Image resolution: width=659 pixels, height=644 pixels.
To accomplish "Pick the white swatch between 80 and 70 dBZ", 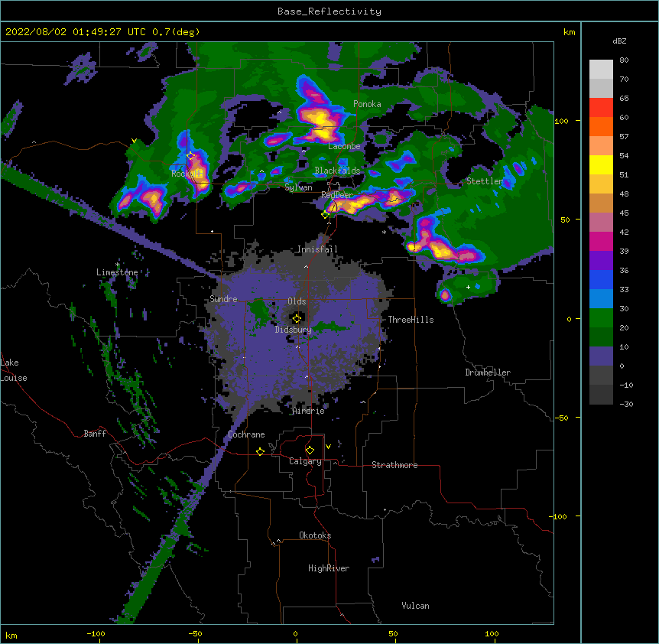I will [601, 70].
